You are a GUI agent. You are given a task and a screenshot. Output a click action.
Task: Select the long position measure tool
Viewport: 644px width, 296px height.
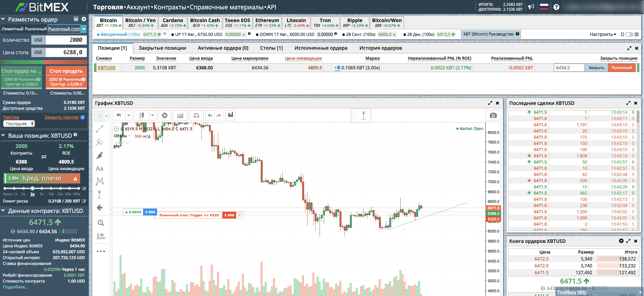click(100, 195)
